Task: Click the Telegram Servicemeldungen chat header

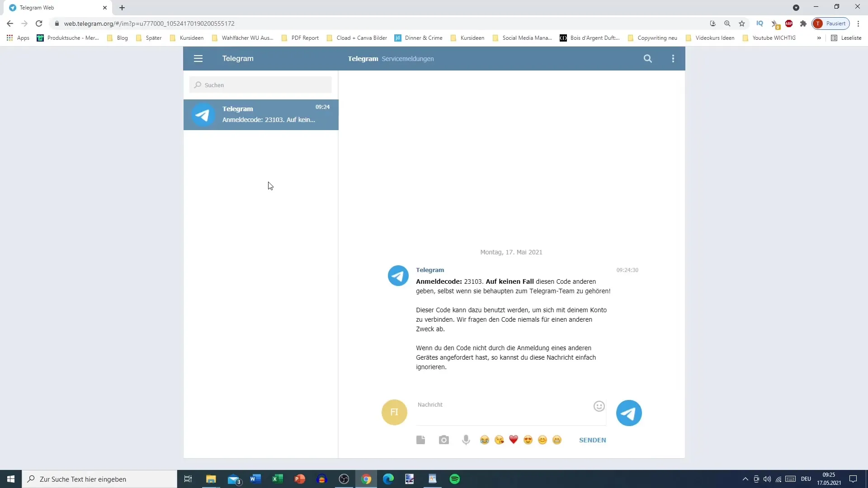Action: (391, 59)
